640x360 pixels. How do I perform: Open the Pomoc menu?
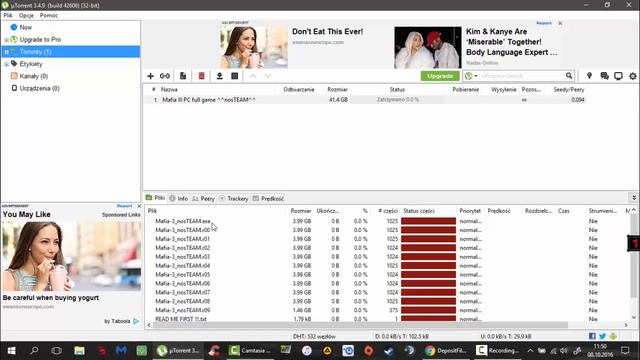49,15
